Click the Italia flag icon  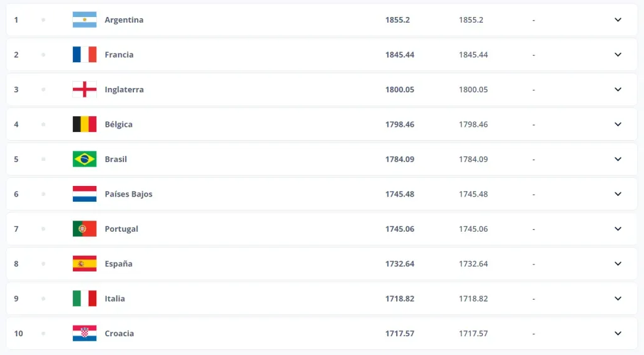[x=84, y=298]
